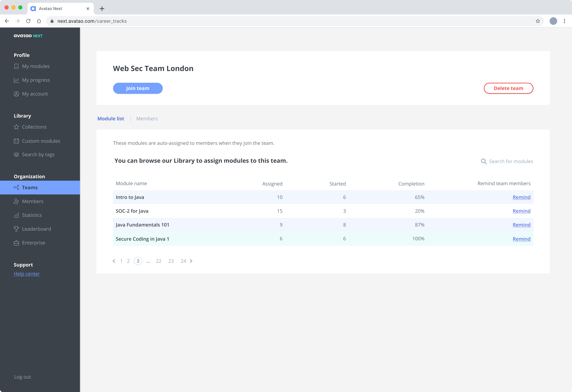The height and width of the screenshot is (392, 572).
Task: Click the Collections star icon
Action: point(16,127)
